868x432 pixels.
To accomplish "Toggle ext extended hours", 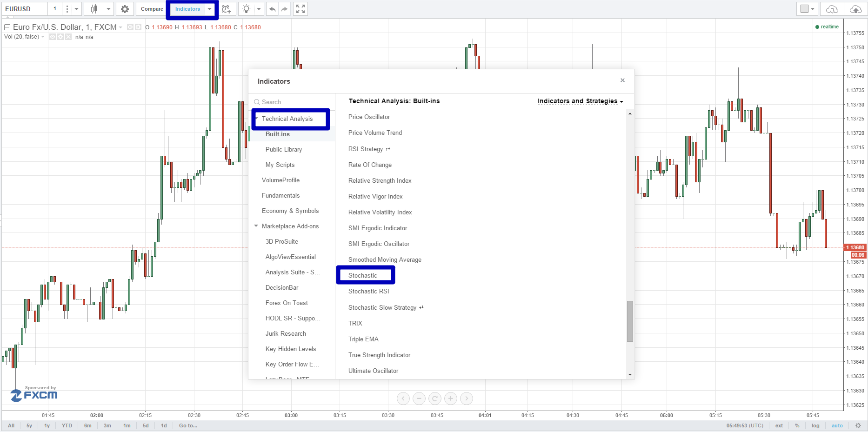I will click(779, 425).
